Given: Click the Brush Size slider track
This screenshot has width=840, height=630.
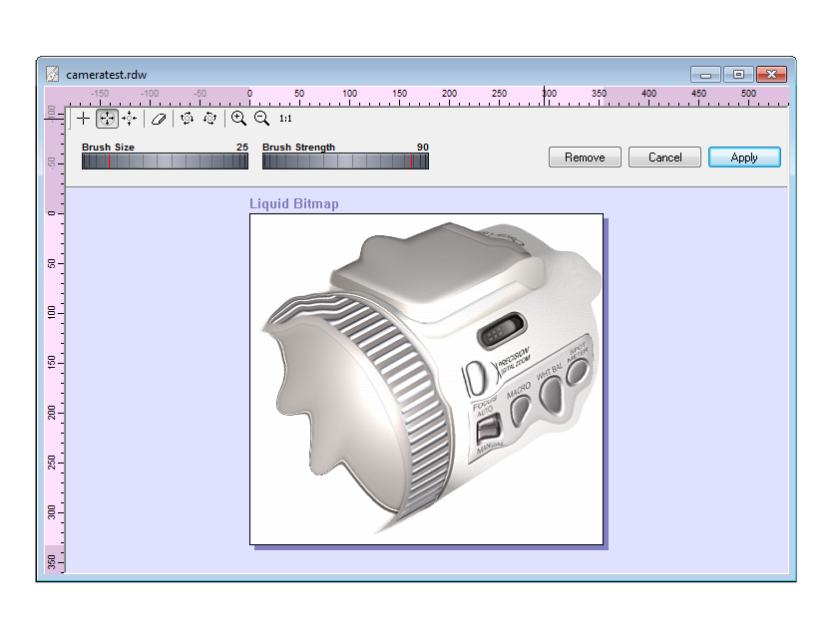Looking at the screenshot, I should coord(165,161).
